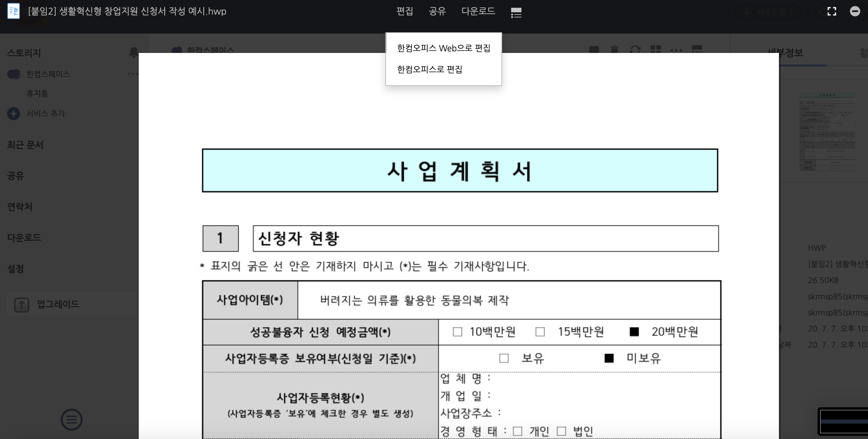The height and width of the screenshot is (439, 868).
Task: Click the 사업자등록현황(*) cell
Action: pyautogui.click(x=320, y=405)
